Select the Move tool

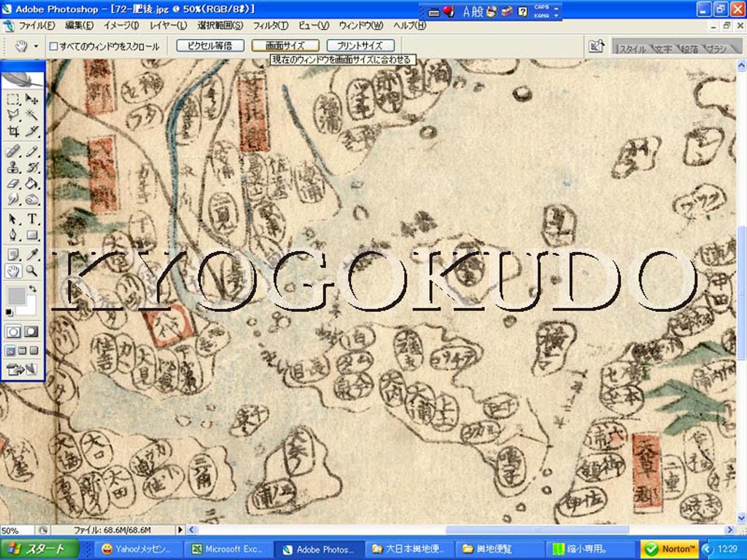pos(32,99)
